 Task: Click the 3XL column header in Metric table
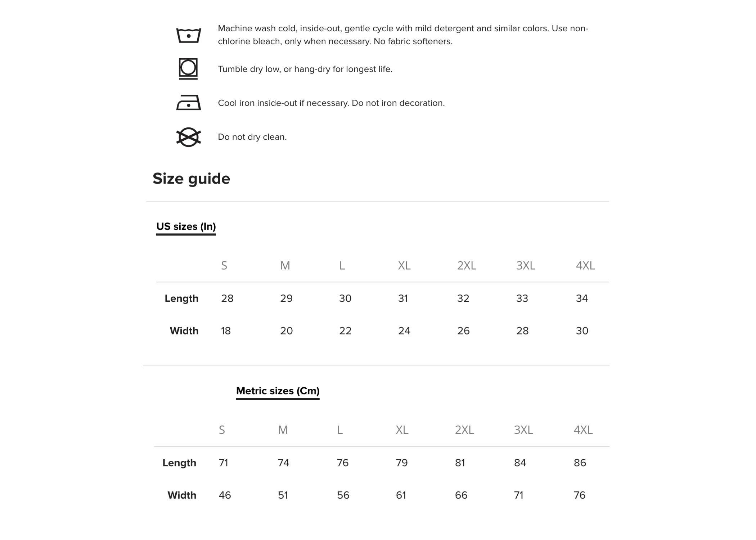click(523, 430)
